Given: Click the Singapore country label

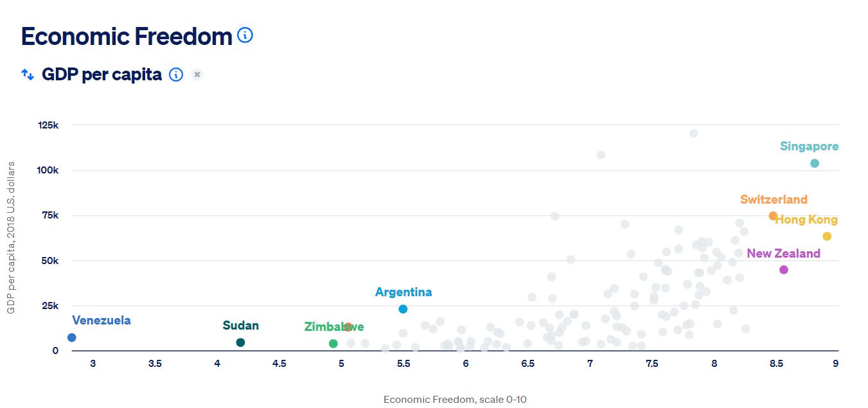Looking at the screenshot, I should click(809, 146).
